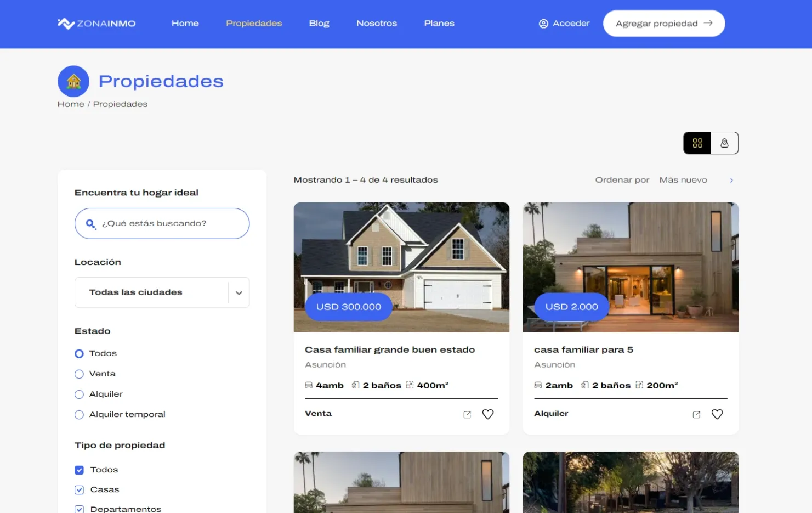Screen dimensions: 812x513
Task: Favorite the casa familiar para 5 listing
Action: coord(717,415)
